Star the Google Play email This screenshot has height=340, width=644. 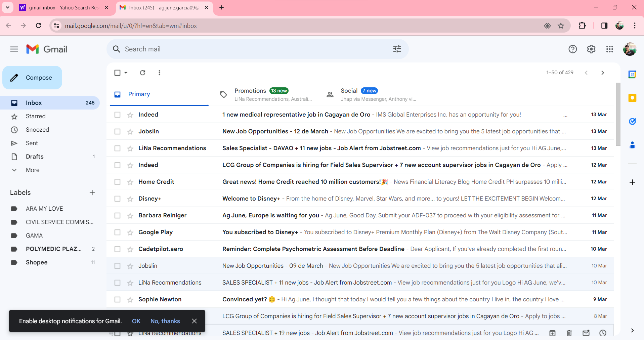130,232
